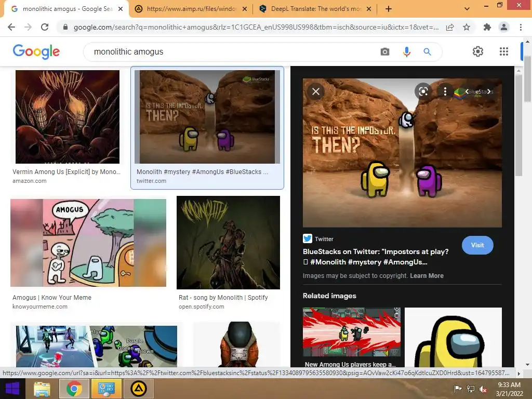Open site info via the lock icon
The height and width of the screenshot is (399, 532).
pyautogui.click(x=65, y=27)
